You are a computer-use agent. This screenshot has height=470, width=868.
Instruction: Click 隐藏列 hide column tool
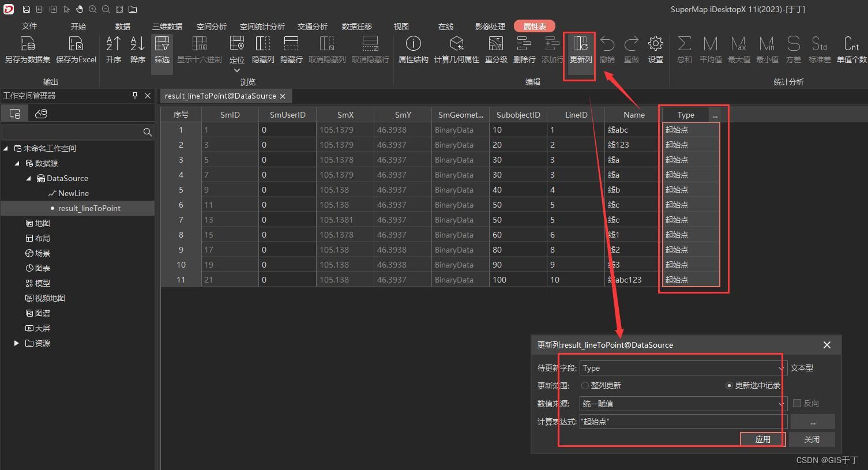point(263,50)
